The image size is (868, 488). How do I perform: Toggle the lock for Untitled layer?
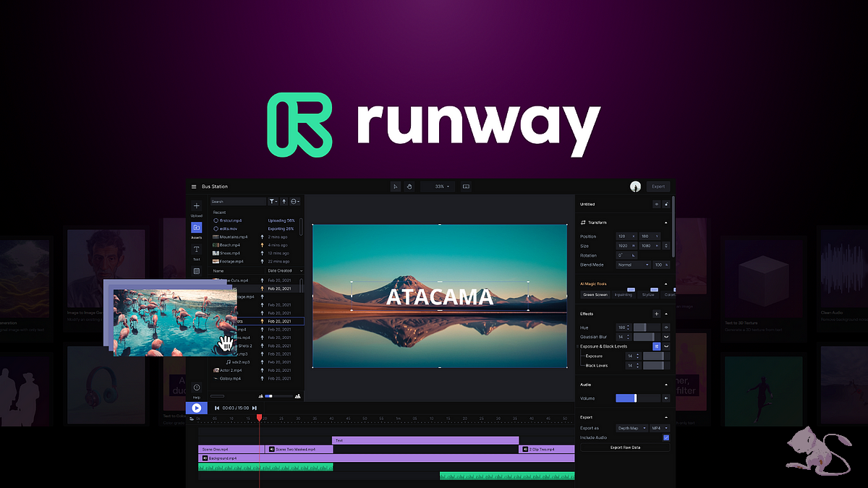(666, 205)
